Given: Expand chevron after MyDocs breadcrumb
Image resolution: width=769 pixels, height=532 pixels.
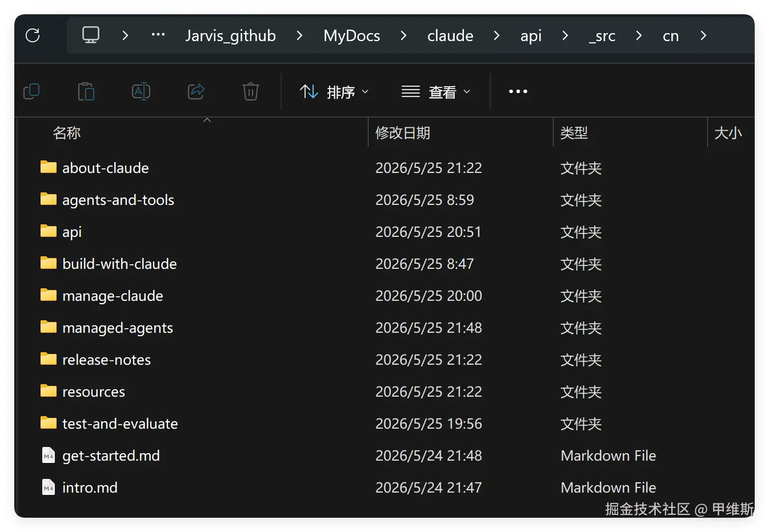Looking at the screenshot, I should (403, 35).
